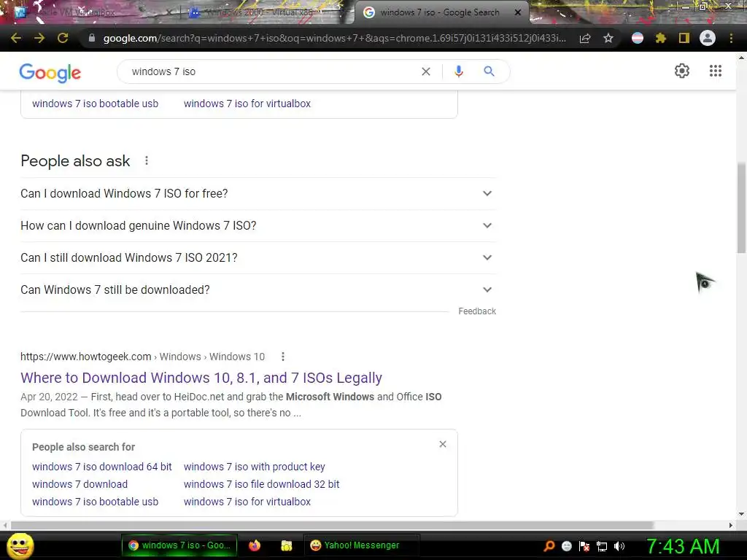Click the Feedback link
Screen dimensions: 747x560
point(477,311)
